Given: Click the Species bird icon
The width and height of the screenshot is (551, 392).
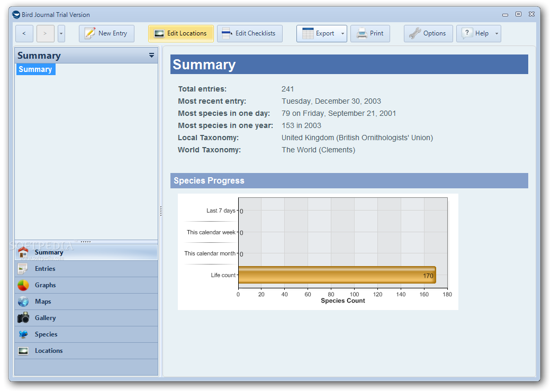Looking at the screenshot, I should [23, 334].
